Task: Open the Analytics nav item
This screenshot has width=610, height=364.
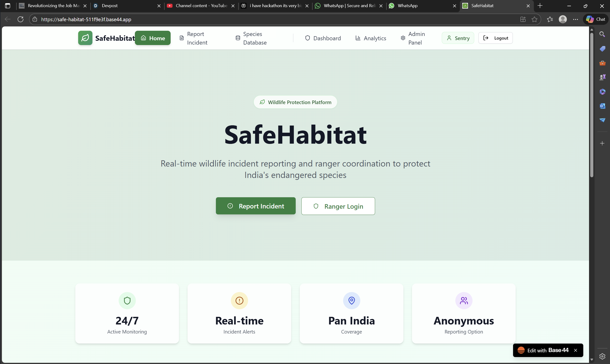Action: click(x=371, y=38)
